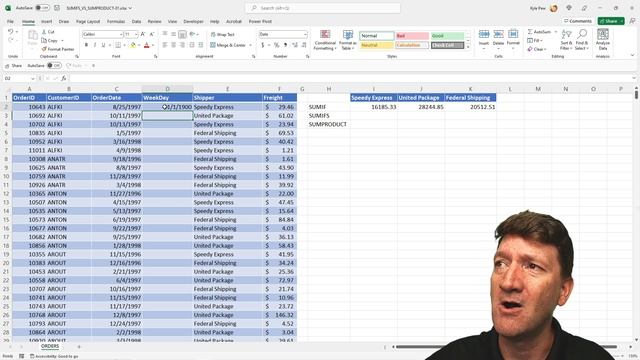Toggle Underline formatting
Image resolution: width=640 pixels, height=360 pixels.
coord(103,45)
